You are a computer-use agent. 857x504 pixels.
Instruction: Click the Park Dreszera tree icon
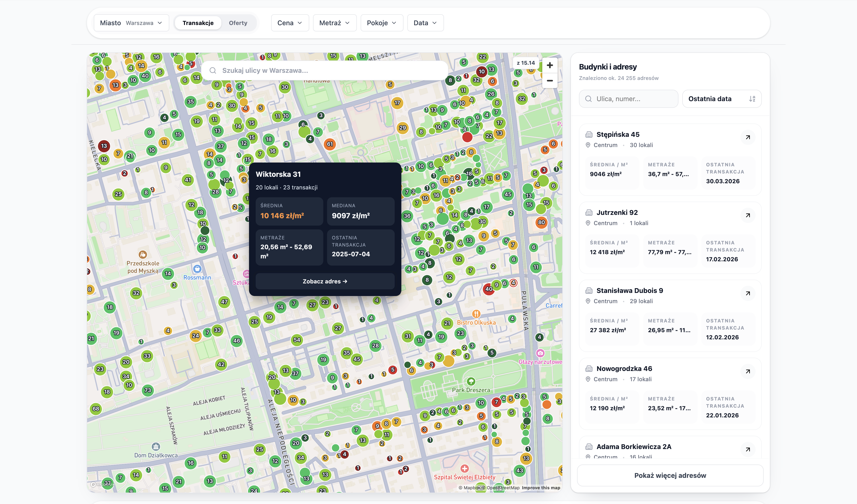(x=471, y=381)
